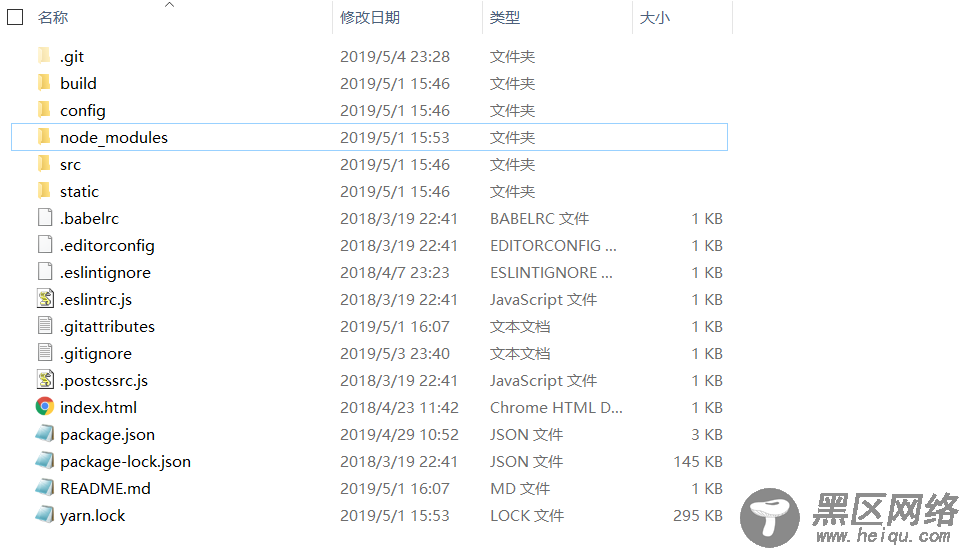This screenshot has width=972, height=553.
Task: Click the sort arrow above 名称 column
Action: tap(169, 4)
